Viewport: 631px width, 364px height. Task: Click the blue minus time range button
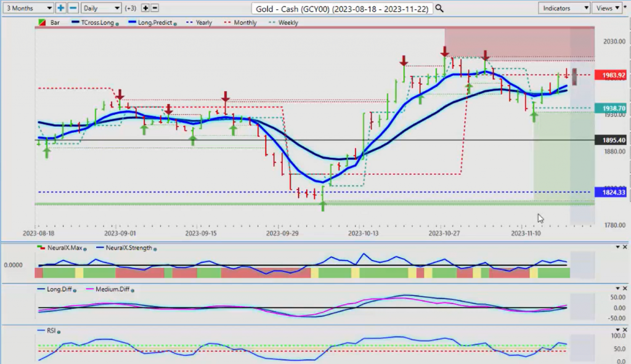73,8
